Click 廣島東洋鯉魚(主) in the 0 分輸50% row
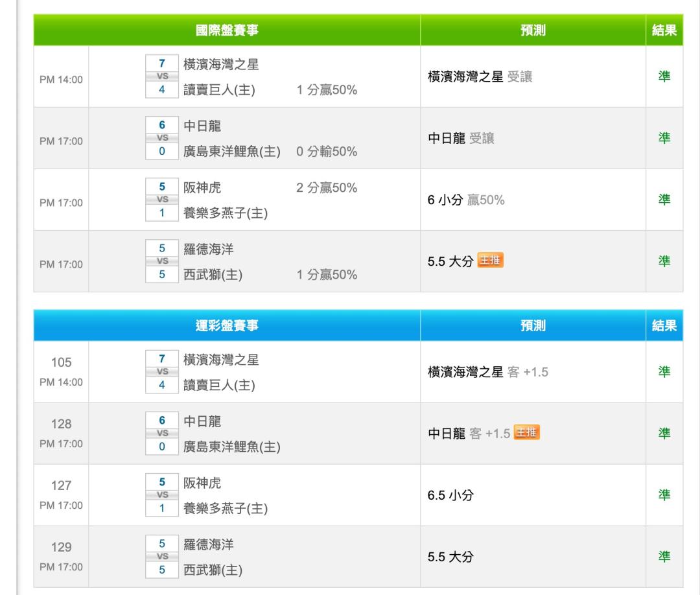Image resolution: width=700 pixels, height=595 pixels. tap(231, 152)
